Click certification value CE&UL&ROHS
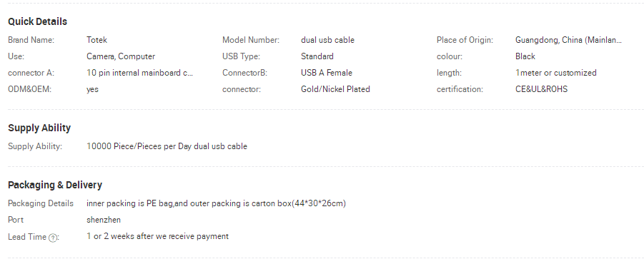644x264 pixels. [541, 89]
